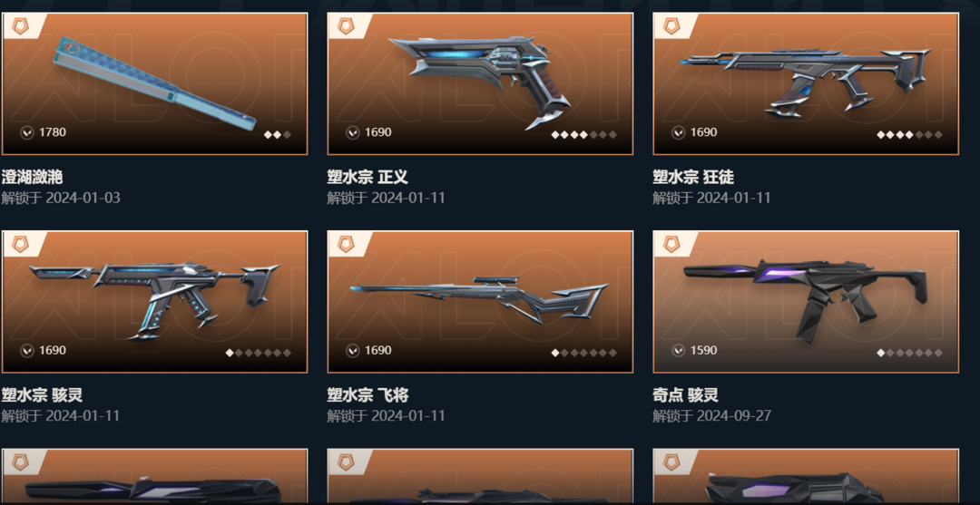Open the 塑水宗 正义 pistol skin thumbnail
Image resolution: width=980 pixels, height=505 pixels.
(480, 83)
